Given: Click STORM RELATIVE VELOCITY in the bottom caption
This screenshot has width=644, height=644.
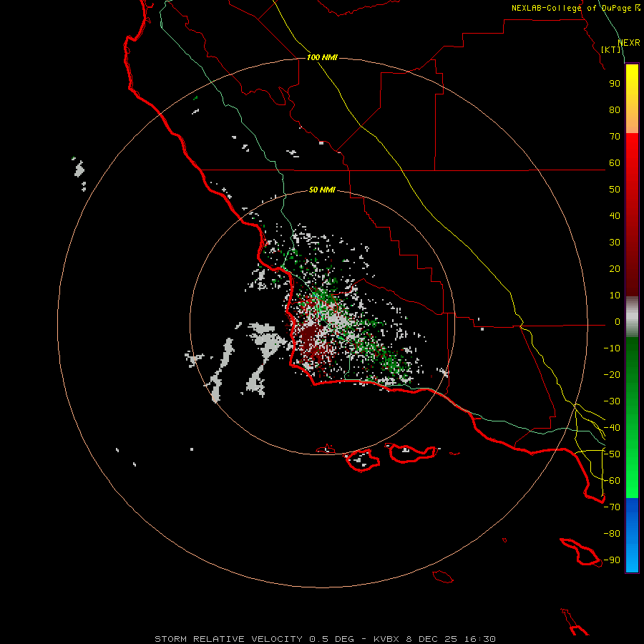Looking at the screenshot, I should 228,639.
